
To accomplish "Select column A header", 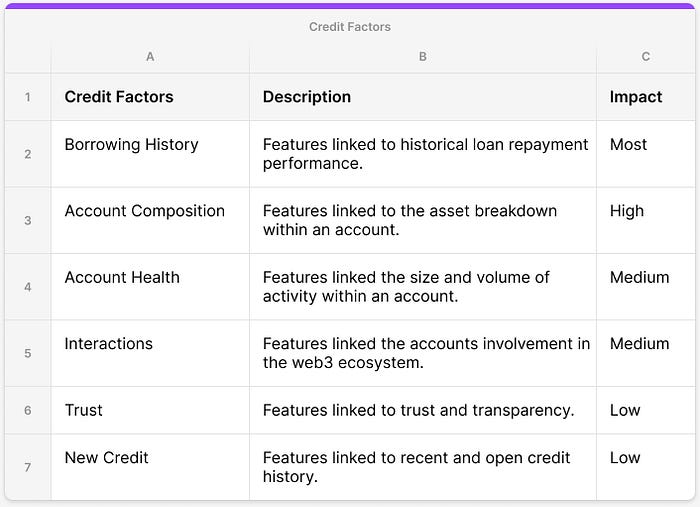I will [x=150, y=57].
